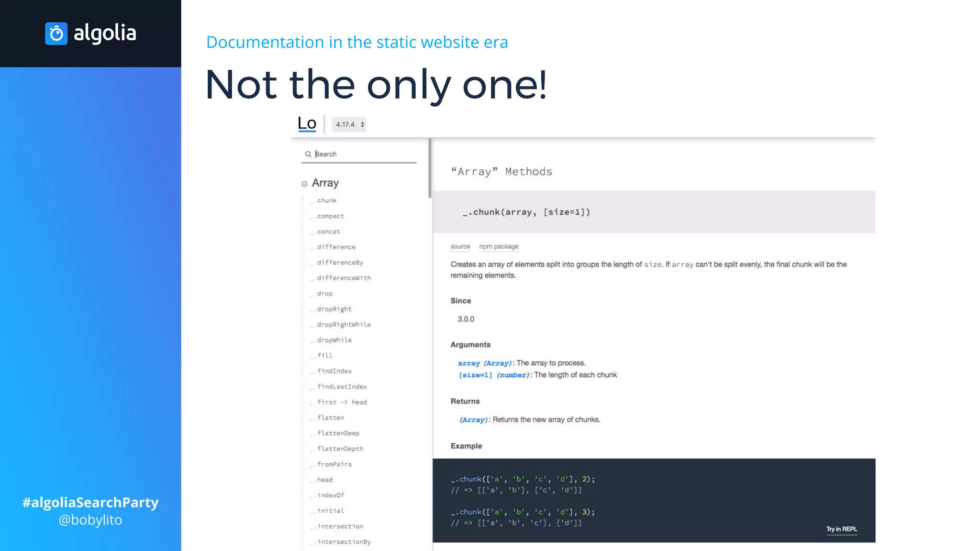The width and height of the screenshot is (980, 551).
Task: Open the _.compact sidebar link
Action: (327, 216)
